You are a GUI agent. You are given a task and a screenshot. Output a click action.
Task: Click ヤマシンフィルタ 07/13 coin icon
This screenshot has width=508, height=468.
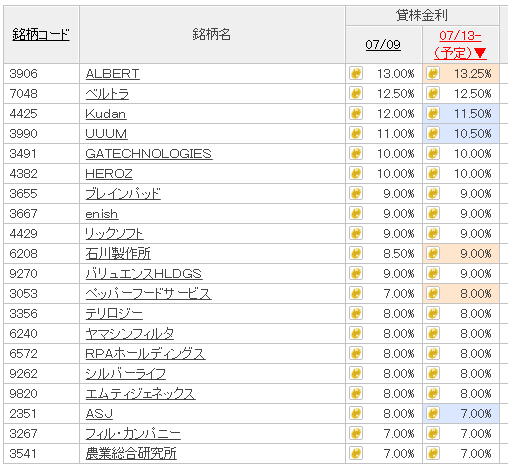point(433,333)
